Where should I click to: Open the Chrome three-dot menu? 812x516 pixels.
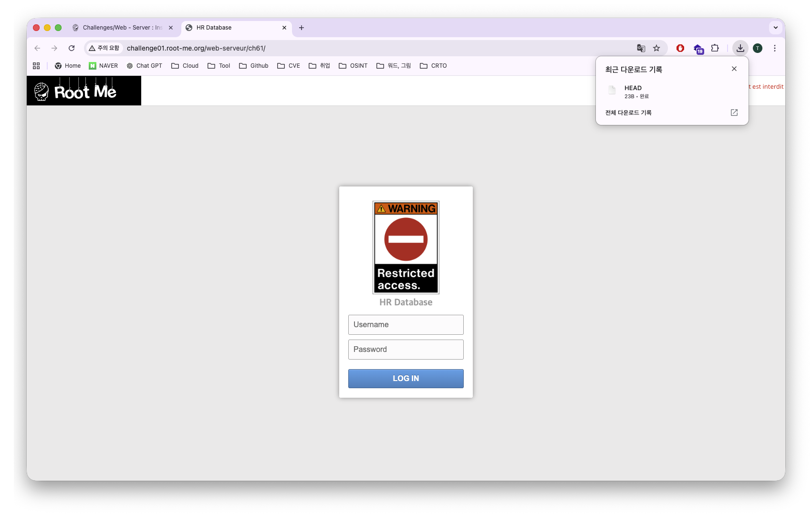click(x=775, y=48)
